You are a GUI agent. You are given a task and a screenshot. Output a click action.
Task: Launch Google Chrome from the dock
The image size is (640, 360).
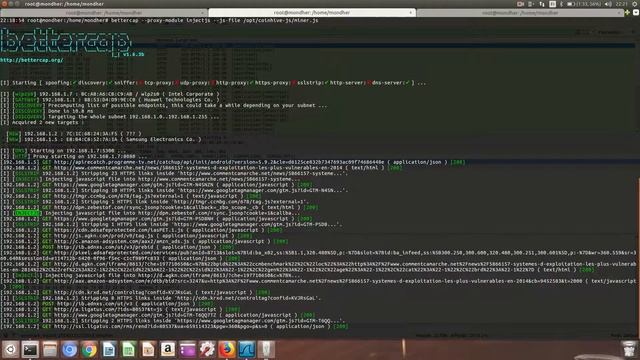pos(89,350)
